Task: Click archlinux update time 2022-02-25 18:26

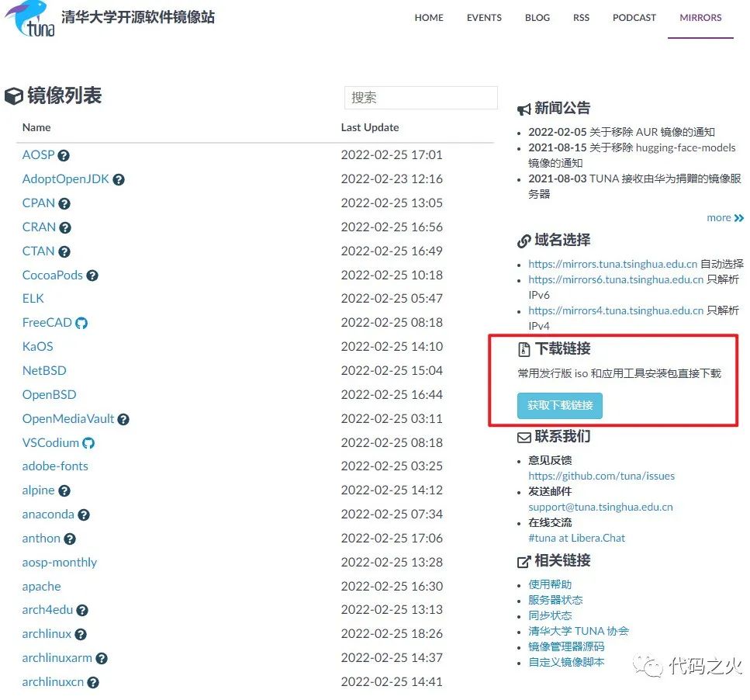Action: 392,634
